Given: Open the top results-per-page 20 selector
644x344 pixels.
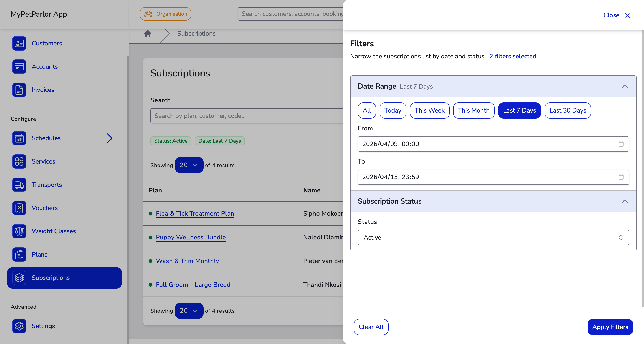Looking at the screenshot, I should [189, 165].
